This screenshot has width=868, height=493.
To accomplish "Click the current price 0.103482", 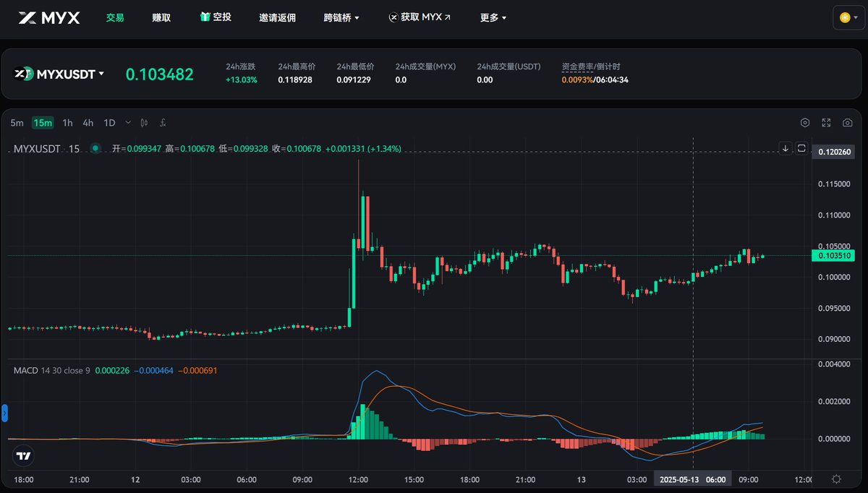I will click(160, 74).
